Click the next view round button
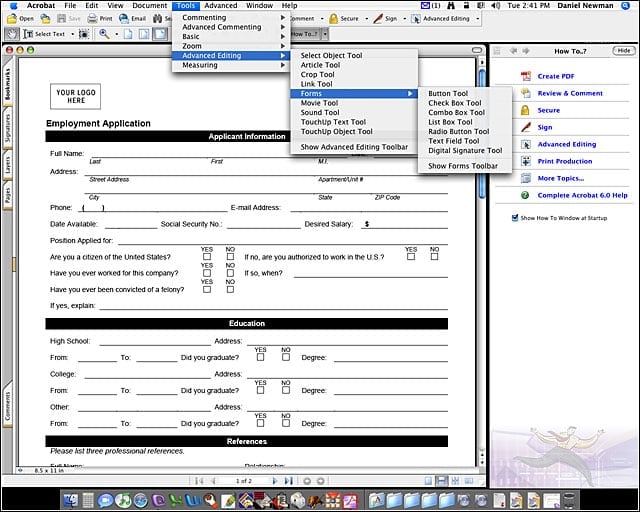The height and width of the screenshot is (512, 640). (x=321, y=481)
